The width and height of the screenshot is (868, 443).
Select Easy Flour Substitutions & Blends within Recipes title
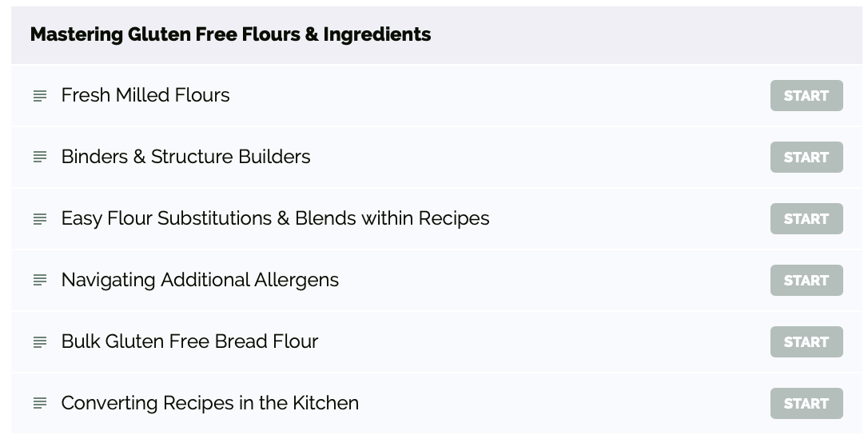click(x=275, y=218)
